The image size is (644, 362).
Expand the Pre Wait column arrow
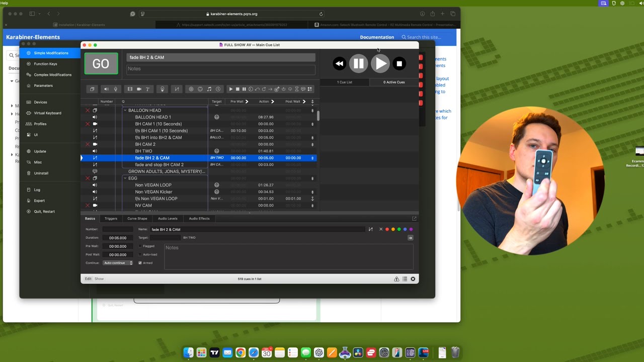[247, 102]
